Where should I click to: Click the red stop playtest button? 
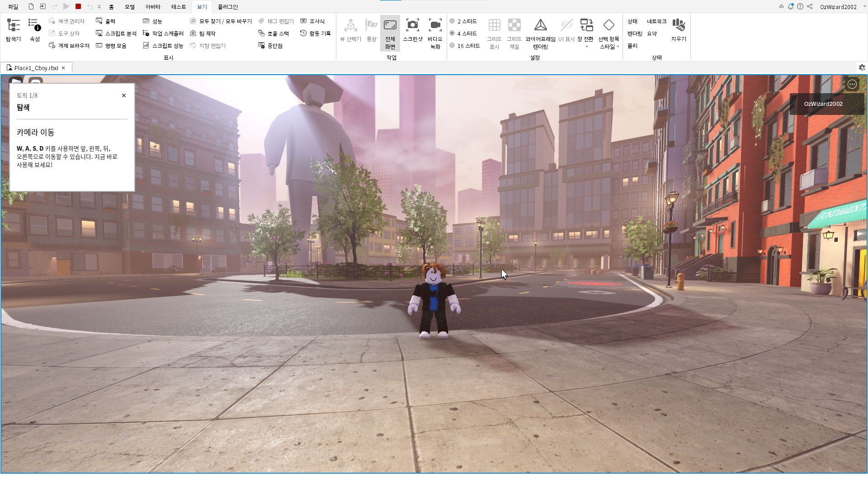[78, 6]
